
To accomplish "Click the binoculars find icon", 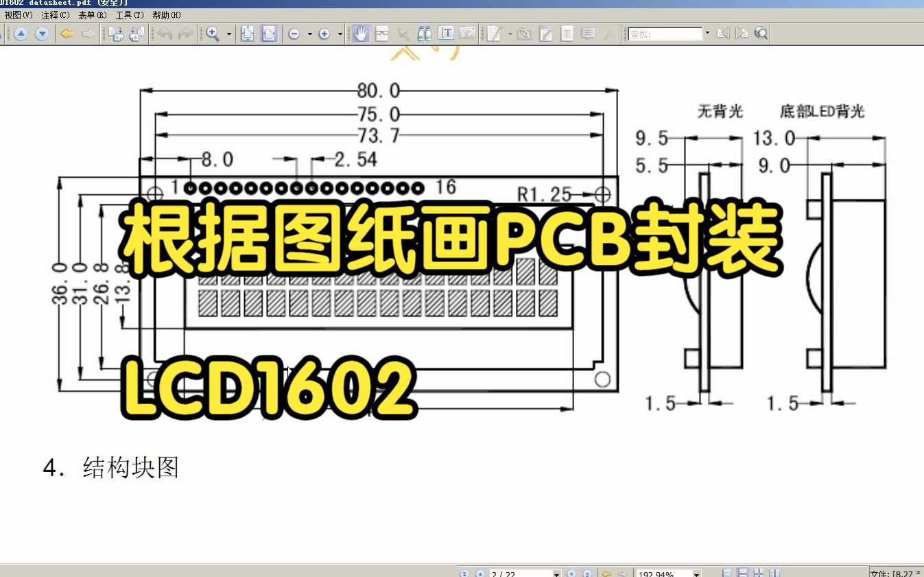I will pos(425,33).
